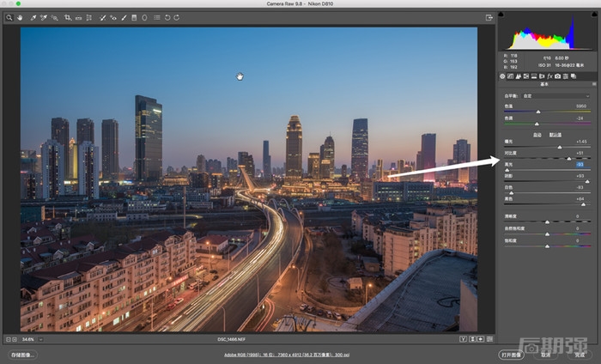The height and width of the screenshot is (364, 601).
Task: Rotate image 90° clockwise
Action: coord(177,18)
